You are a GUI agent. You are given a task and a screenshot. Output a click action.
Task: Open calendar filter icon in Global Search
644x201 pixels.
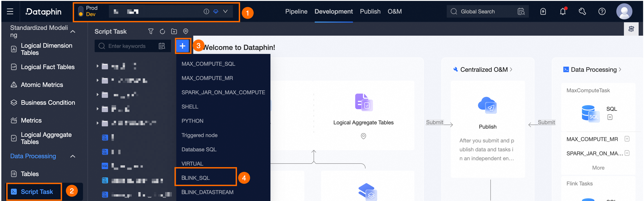coord(521,12)
